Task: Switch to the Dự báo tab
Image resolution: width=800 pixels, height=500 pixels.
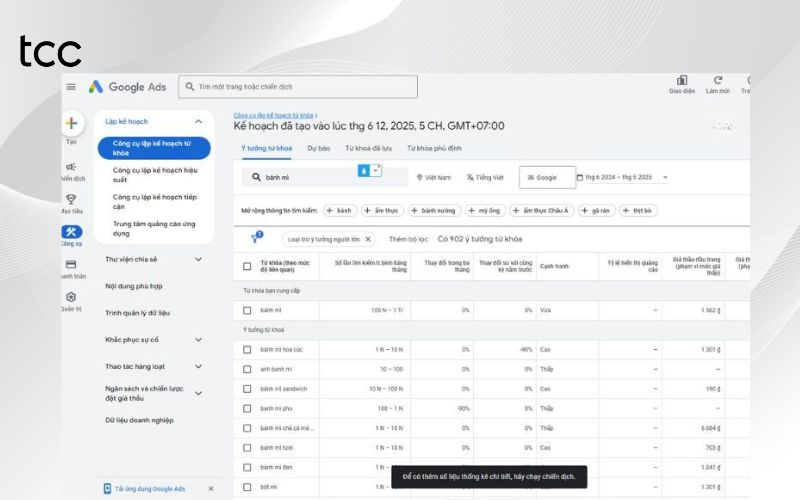Action: click(x=318, y=148)
